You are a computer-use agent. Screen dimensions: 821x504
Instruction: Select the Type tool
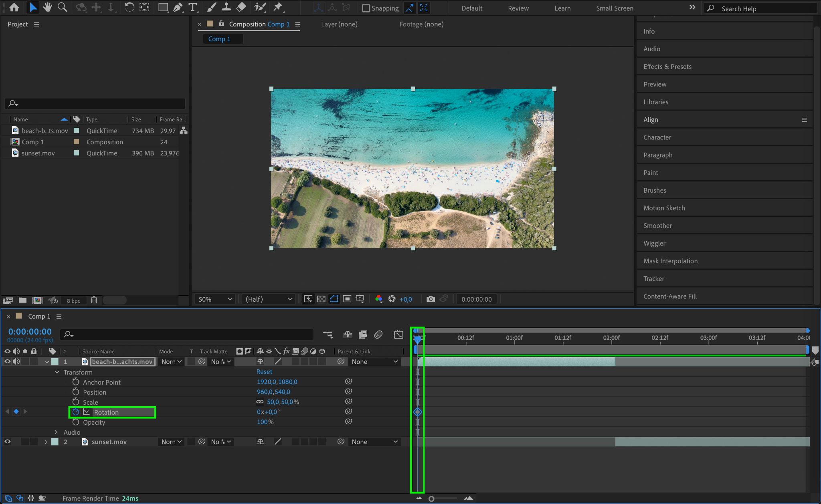[193, 7]
